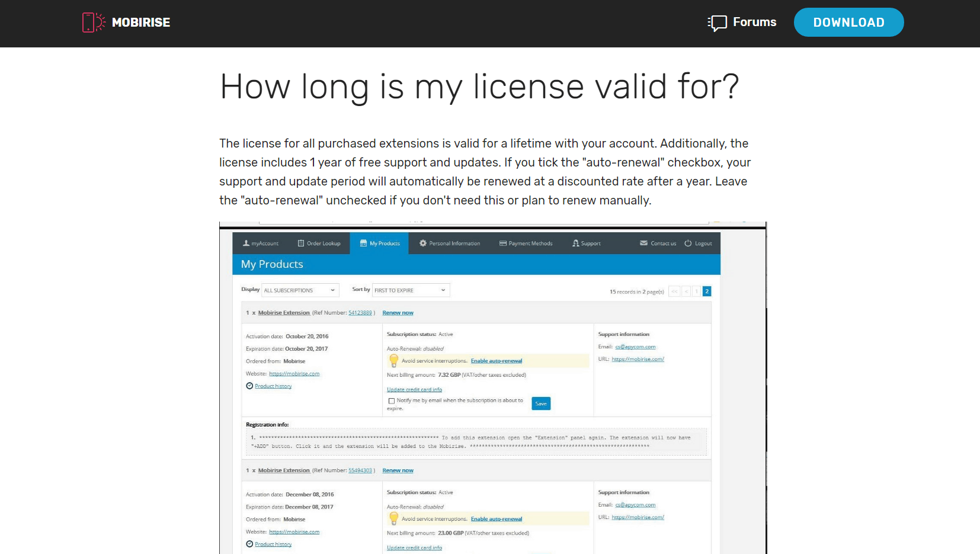980x554 pixels.
Task: Open the first order's website https://mobirise.com link
Action: point(294,374)
